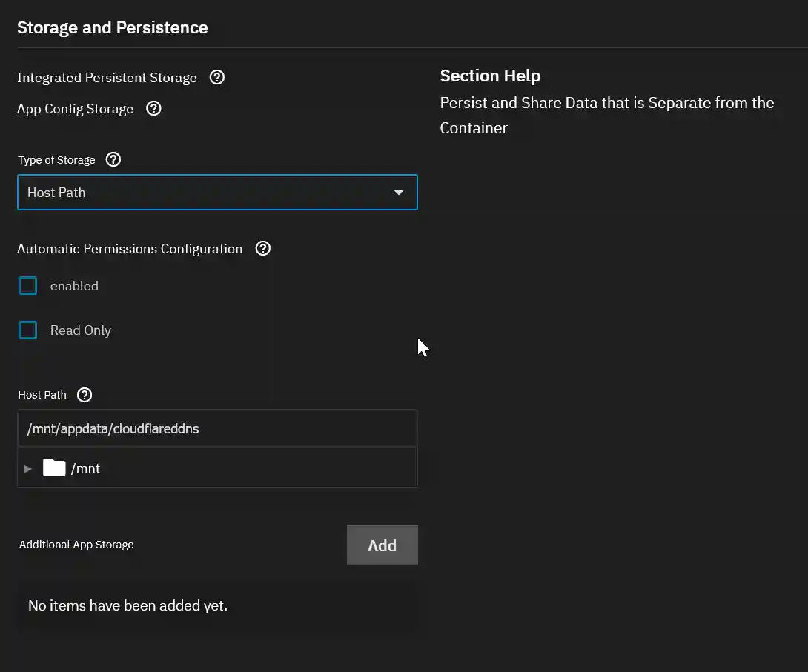Click the empty items list placeholder
808x672 pixels.
pos(127,605)
